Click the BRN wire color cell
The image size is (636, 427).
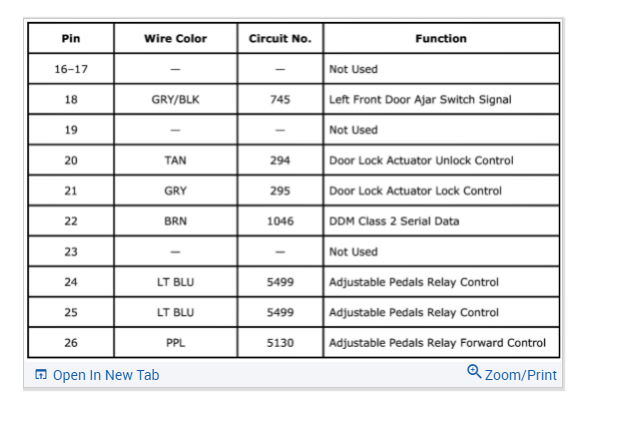(x=175, y=221)
